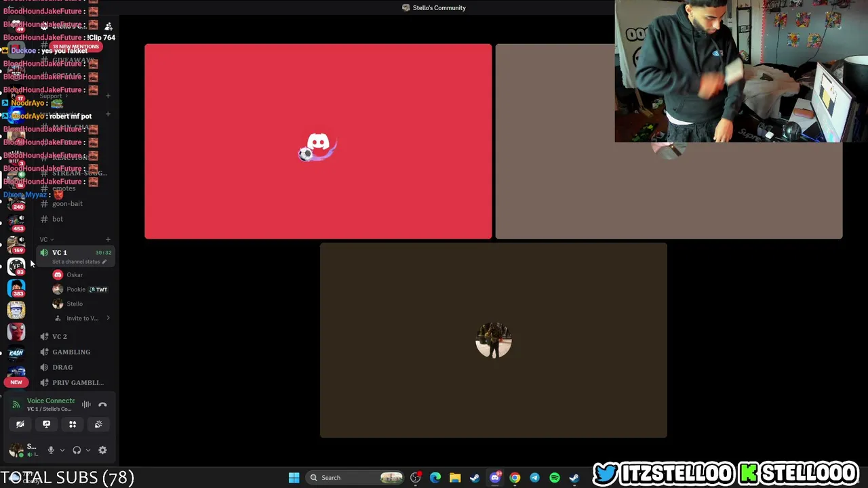Screen dimensions: 868x488
Task: Click the 18 New Mentions pill
Action: point(75,46)
